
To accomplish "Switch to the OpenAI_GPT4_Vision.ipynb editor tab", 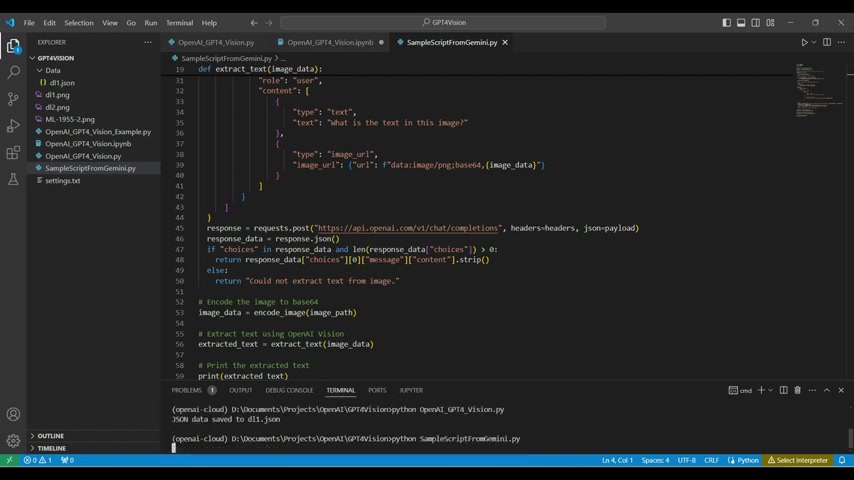I will click(330, 43).
